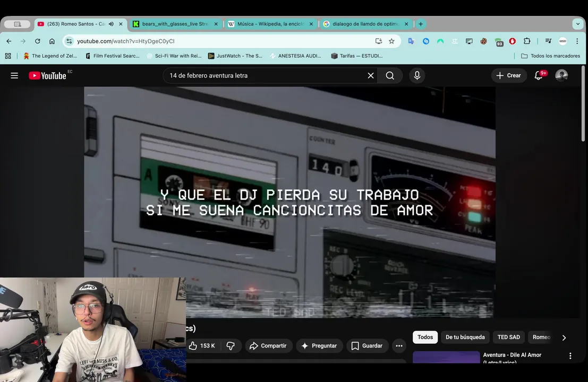Open The Legend of Zel... bookmark
This screenshot has width=588, height=382.
[50, 56]
